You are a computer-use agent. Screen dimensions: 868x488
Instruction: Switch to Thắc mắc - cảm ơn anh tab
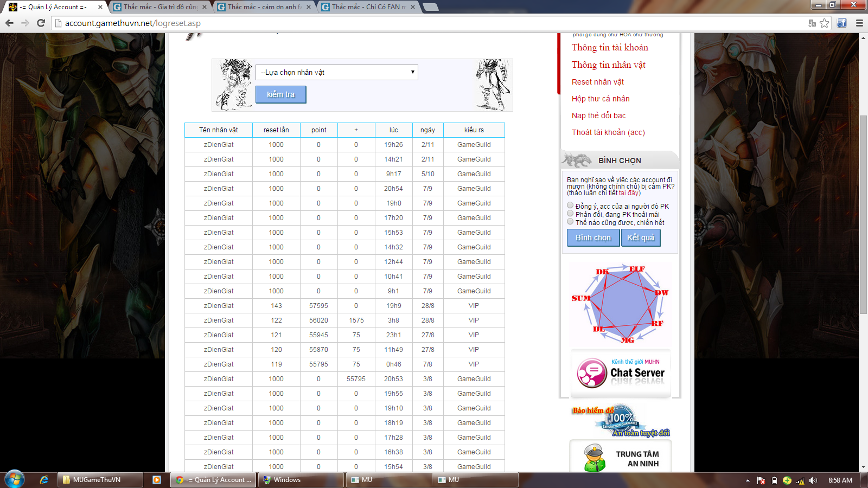coord(265,7)
